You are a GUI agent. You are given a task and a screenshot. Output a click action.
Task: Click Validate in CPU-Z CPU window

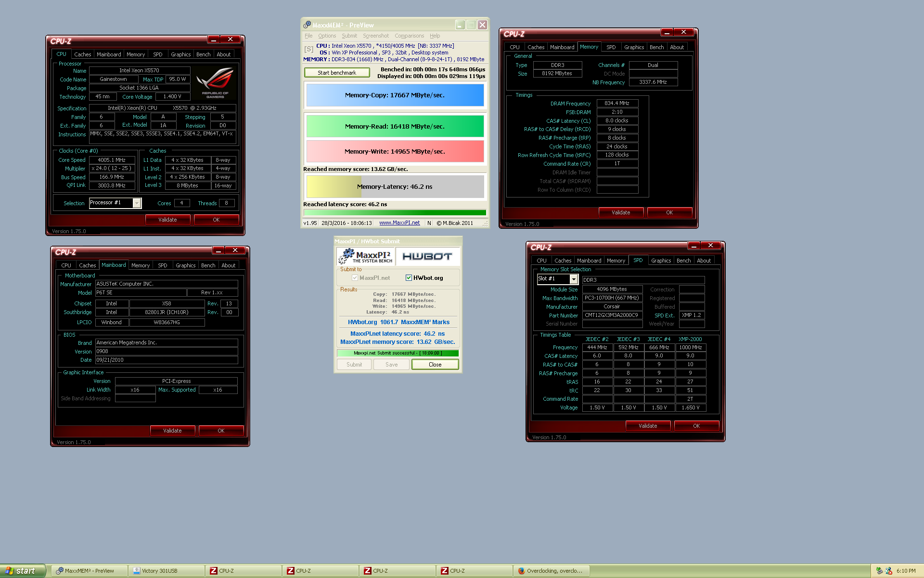coord(167,220)
